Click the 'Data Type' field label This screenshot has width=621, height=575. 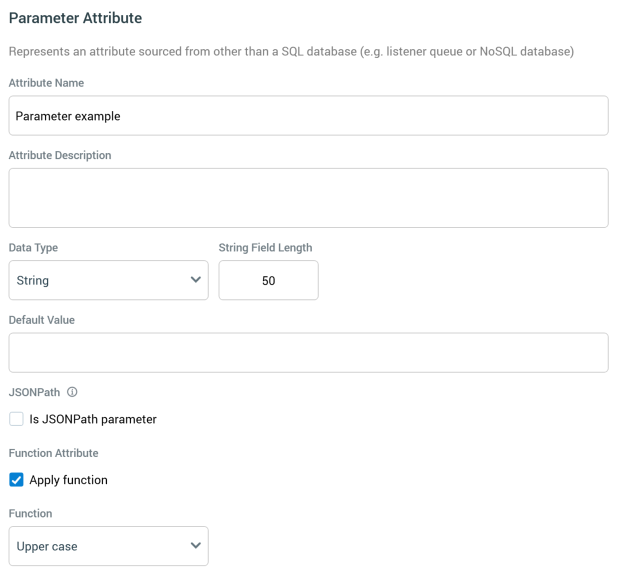[x=33, y=247]
